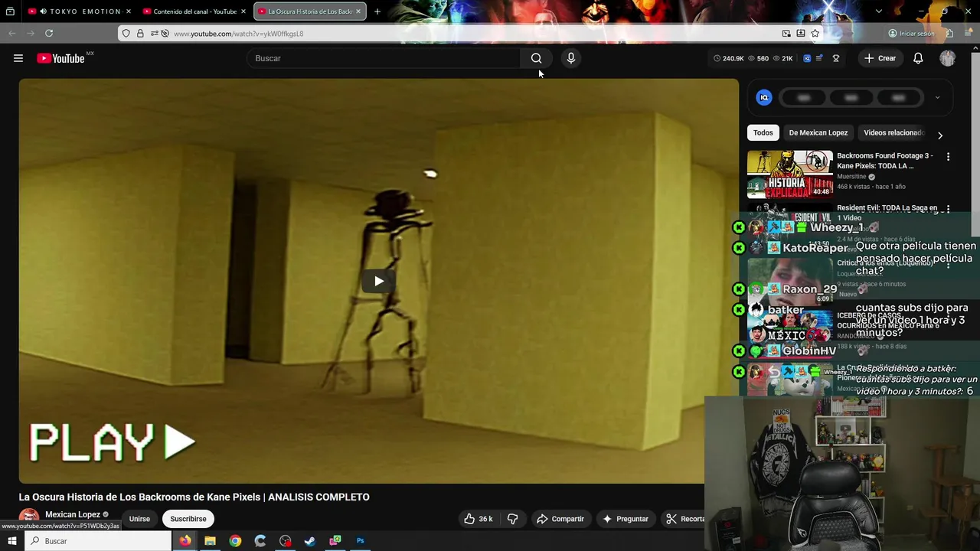Image resolution: width=980 pixels, height=551 pixels.
Task: Go to the YouTube home logo
Action: point(60,58)
